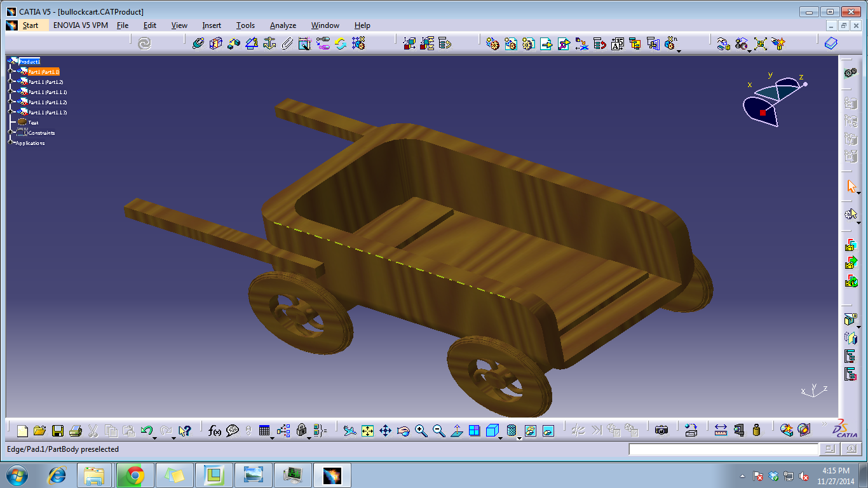Screen dimensions: 868x488
Task: Select Part1.1 (Part1.2) in the tree
Action: [x=46, y=82]
